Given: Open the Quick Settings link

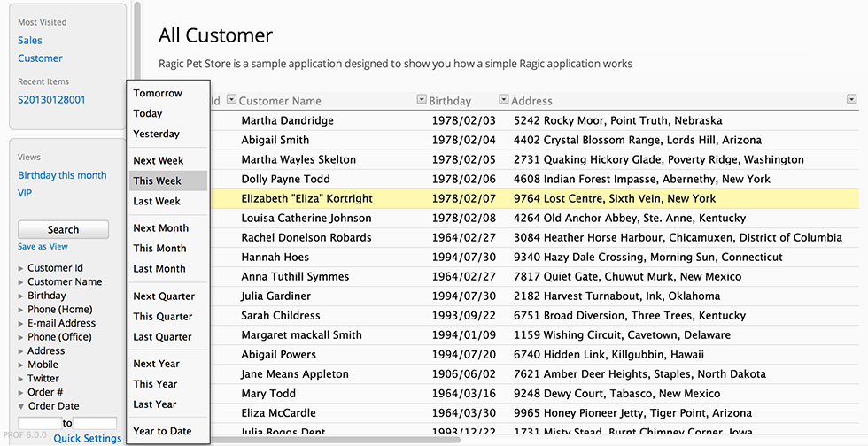Looking at the screenshot, I should 87,439.
